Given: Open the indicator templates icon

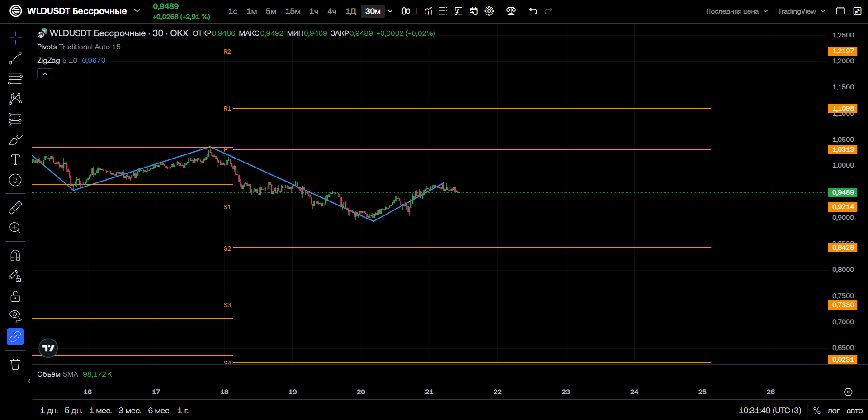Looking at the screenshot, I should coord(443,11).
